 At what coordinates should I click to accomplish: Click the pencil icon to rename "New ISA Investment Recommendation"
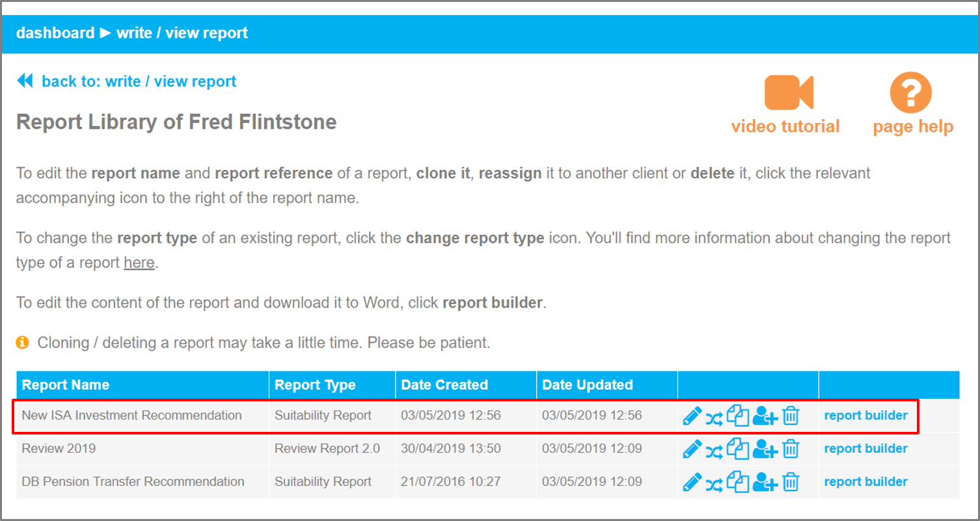[692, 415]
